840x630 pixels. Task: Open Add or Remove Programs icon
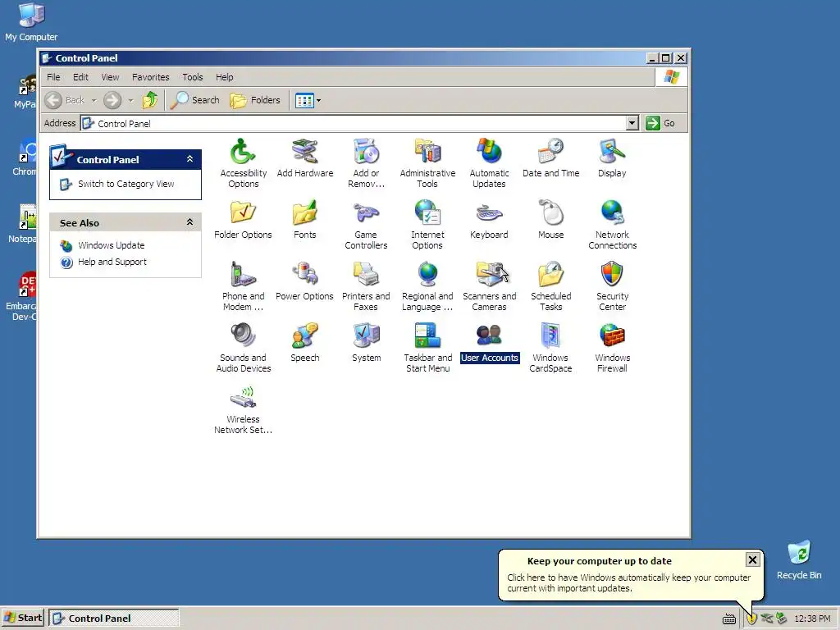pos(366,163)
